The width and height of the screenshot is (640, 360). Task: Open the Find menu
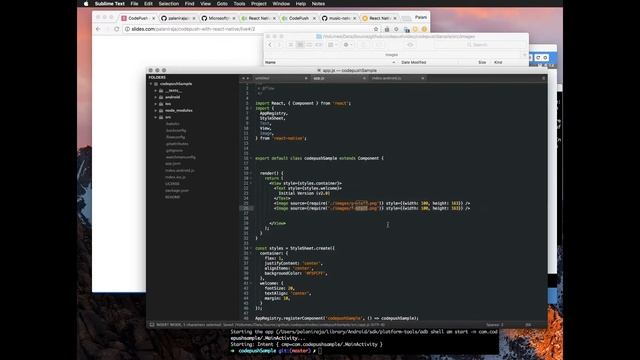click(x=189, y=4)
